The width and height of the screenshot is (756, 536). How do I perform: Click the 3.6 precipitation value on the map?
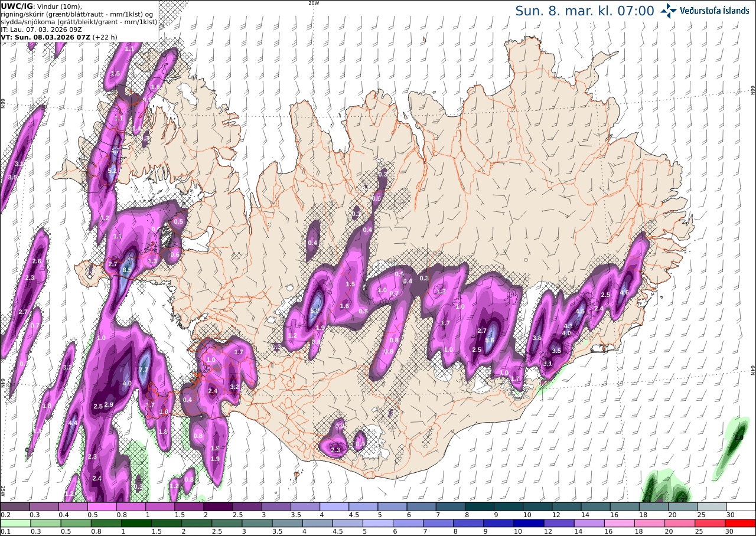click(537, 338)
